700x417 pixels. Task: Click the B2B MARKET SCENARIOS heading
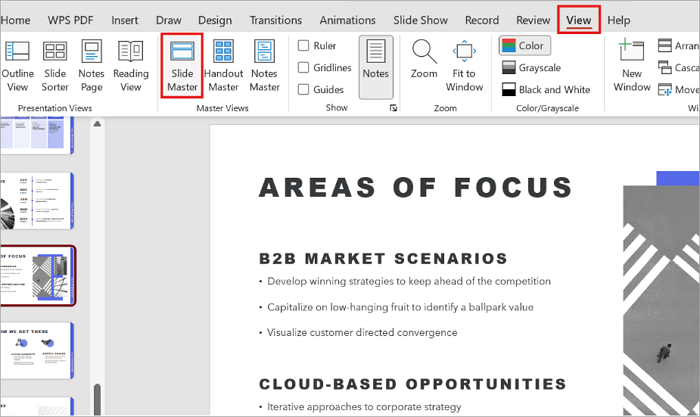click(383, 259)
